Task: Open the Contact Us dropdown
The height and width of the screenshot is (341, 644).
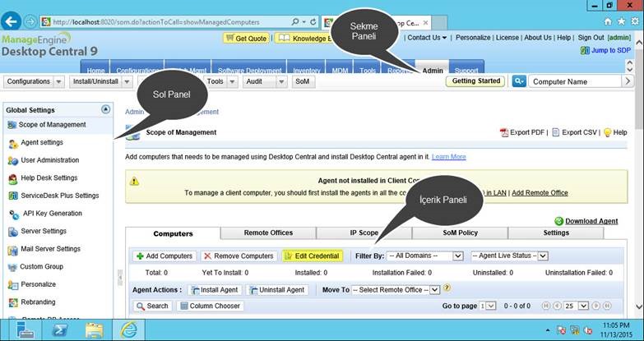Action: coord(427,37)
